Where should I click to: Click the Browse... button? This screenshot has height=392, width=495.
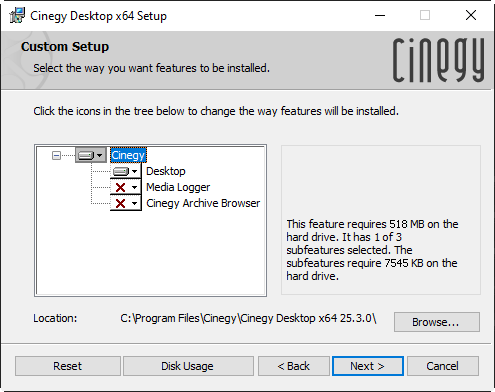coord(437,322)
